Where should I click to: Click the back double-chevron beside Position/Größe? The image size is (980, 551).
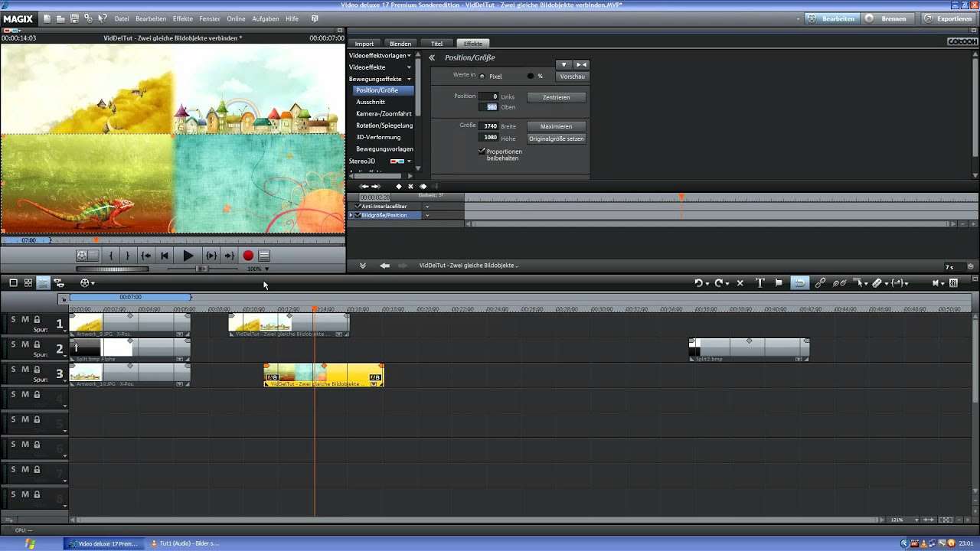(x=432, y=57)
